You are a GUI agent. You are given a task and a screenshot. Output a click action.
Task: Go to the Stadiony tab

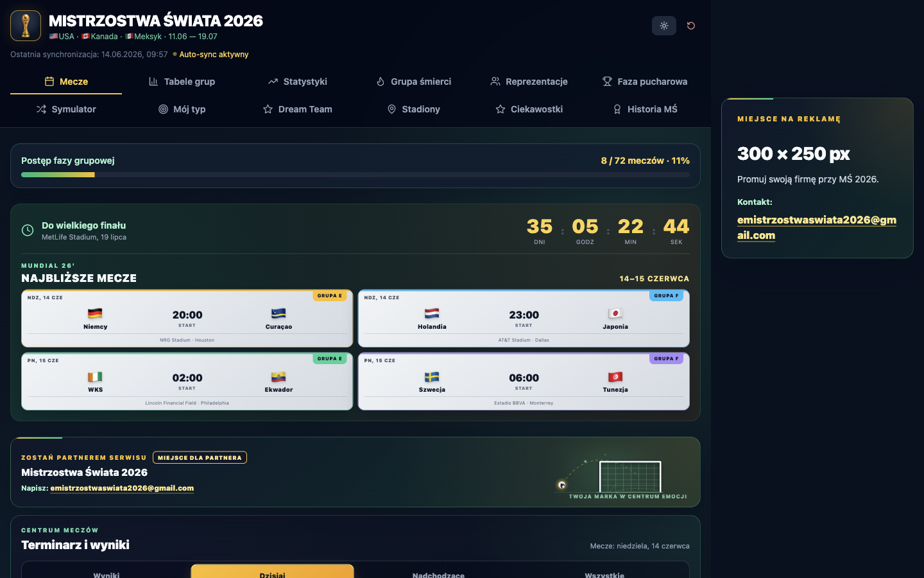(x=413, y=109)
